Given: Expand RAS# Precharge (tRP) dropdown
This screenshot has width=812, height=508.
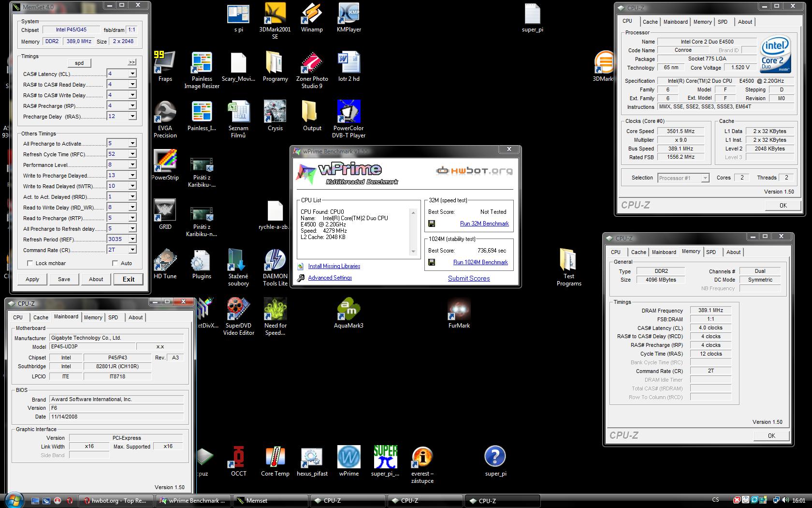Looking at the screenshot, I should [x=132, y=105].
